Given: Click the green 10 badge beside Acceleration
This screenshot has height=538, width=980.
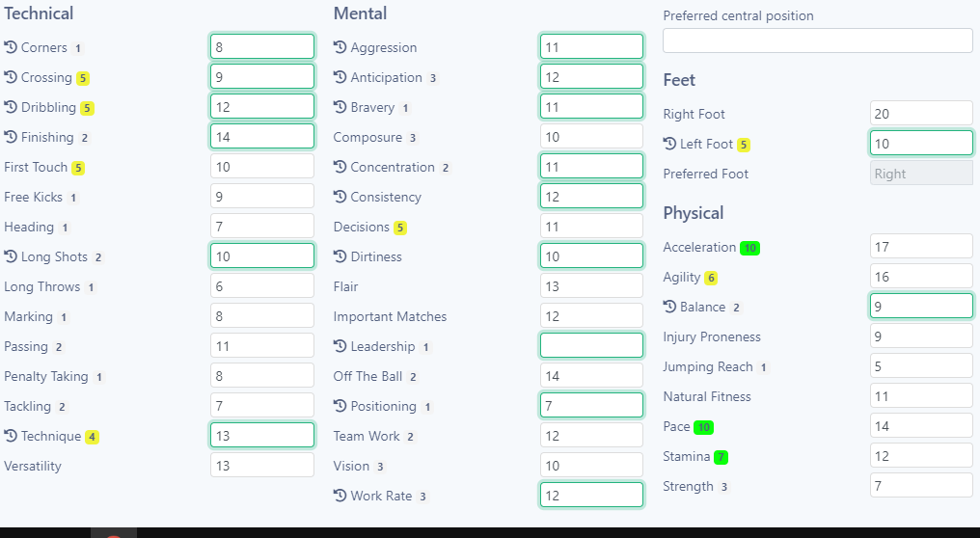Looking at the screenshot, I should click(750, 248).
